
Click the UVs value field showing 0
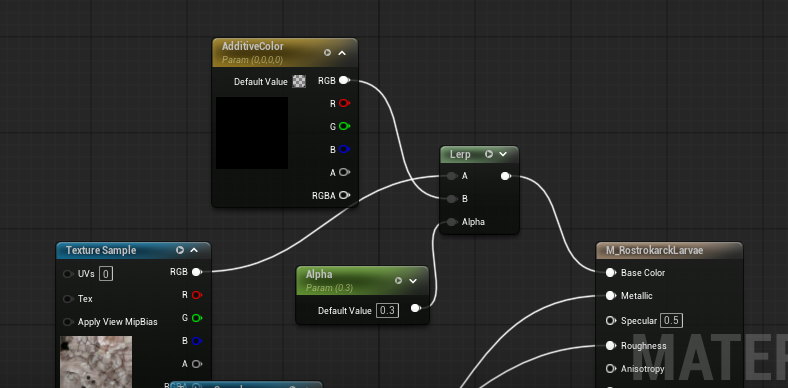(106, 274)
